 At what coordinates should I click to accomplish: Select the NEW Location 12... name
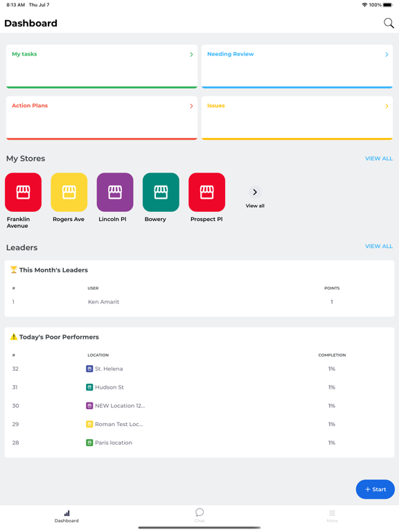pyautogui.click(x=120, y=406)
